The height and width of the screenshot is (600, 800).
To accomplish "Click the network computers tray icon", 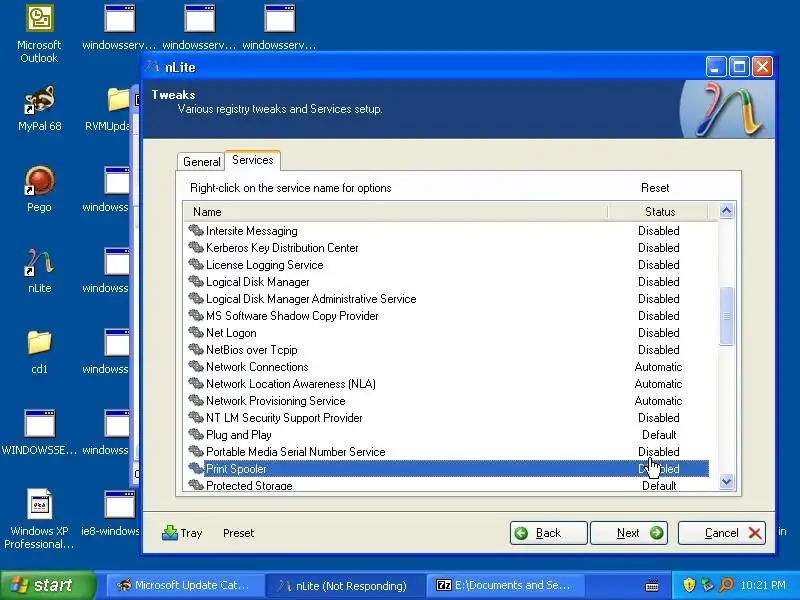I will pyautogui.click(x=707, y=585).
